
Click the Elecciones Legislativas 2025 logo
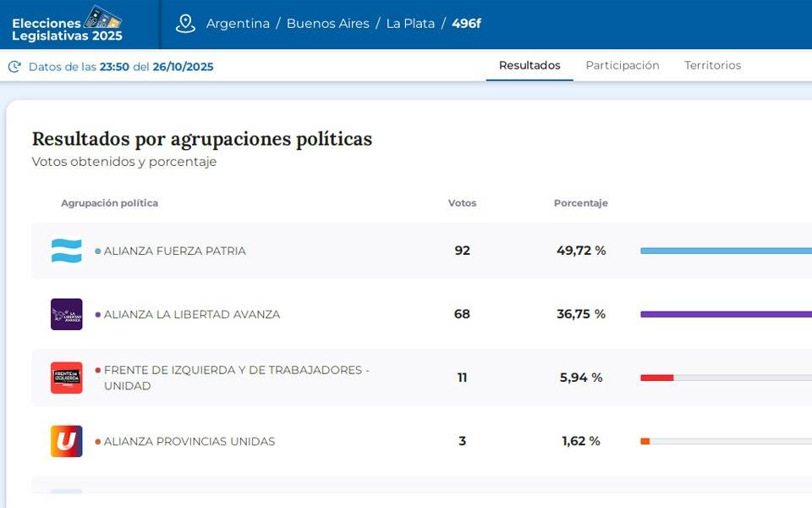68,24
